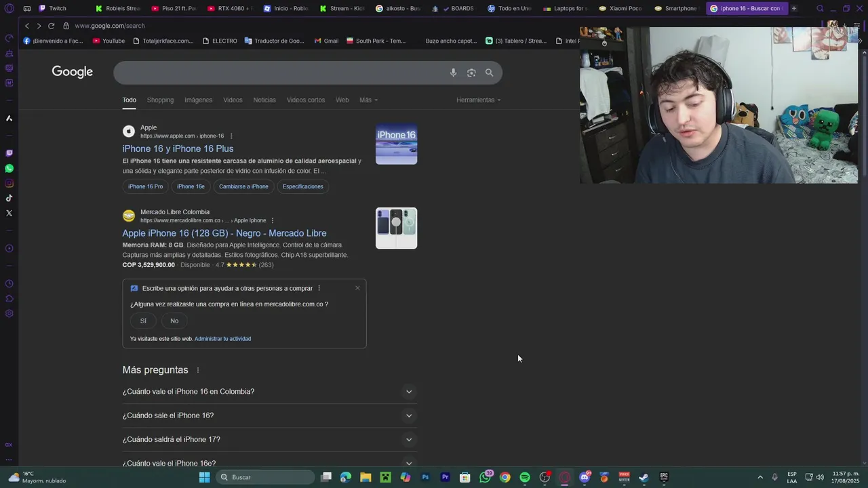The width and height of the screenshot is (868, 488).
Task: Open Steam from the Windows taskbar
Action: pyautogui.click(x=644, y=477)
